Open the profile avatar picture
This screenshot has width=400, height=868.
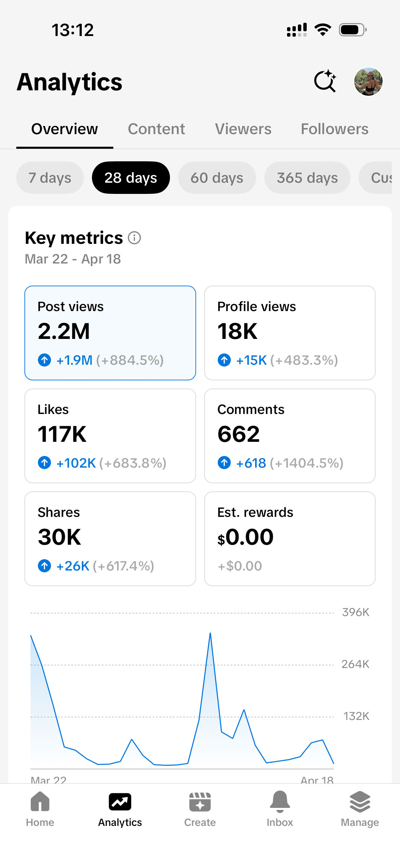[x=368, y=82]
